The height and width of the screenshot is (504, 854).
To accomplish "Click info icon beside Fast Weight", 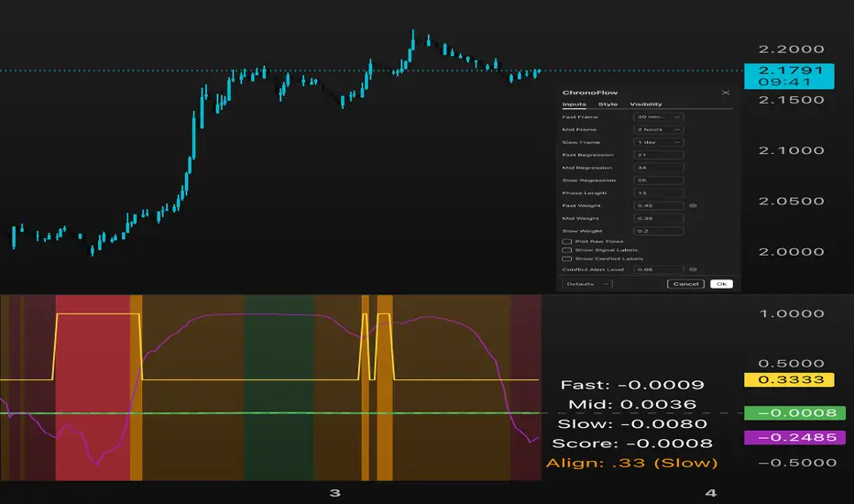I will click(x=692, y=206).
